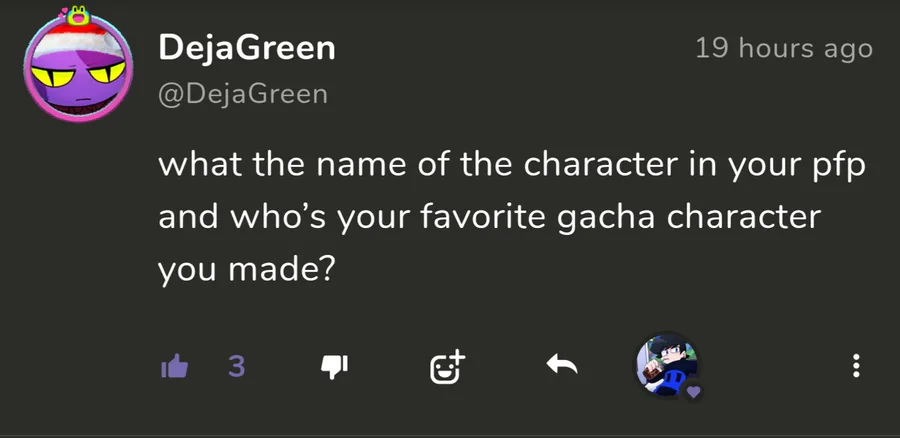Like DejaGreen's comment with thumbs up
The width and height of the screenshot is (900, 438).
[x=175, y=368]
